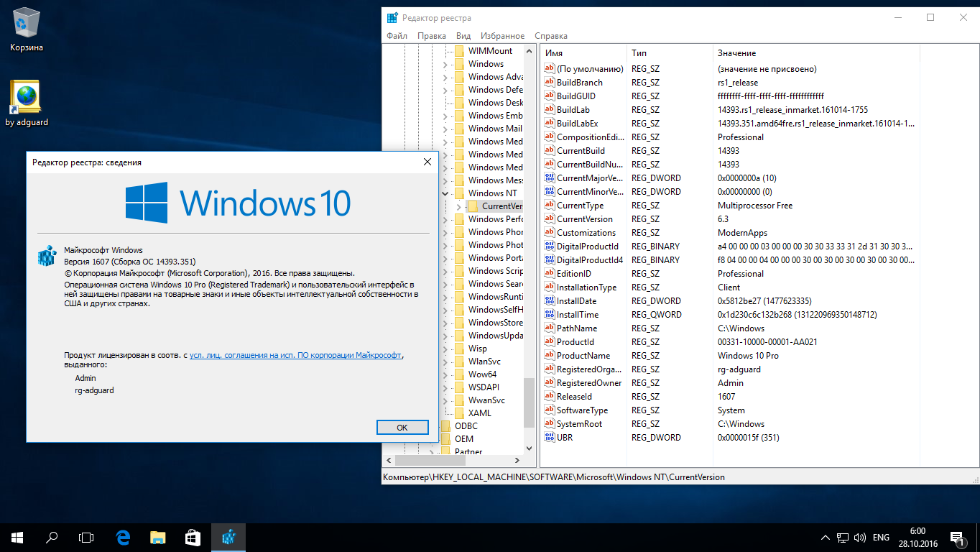Screen dimensions: 980x552
Task: Switch input language ENG indicator
Action: click(881, 538)
